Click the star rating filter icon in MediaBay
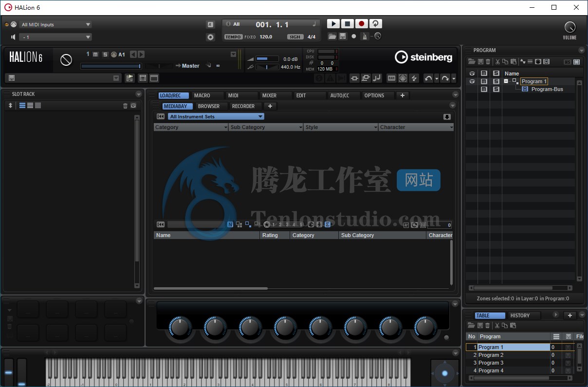This screenshot has width=588, height=387. coord(267,224)
